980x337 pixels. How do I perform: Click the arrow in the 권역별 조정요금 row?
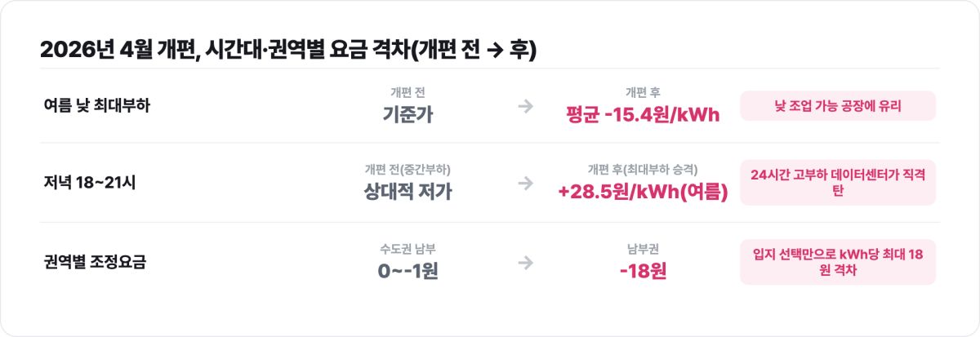coord(526,262)
